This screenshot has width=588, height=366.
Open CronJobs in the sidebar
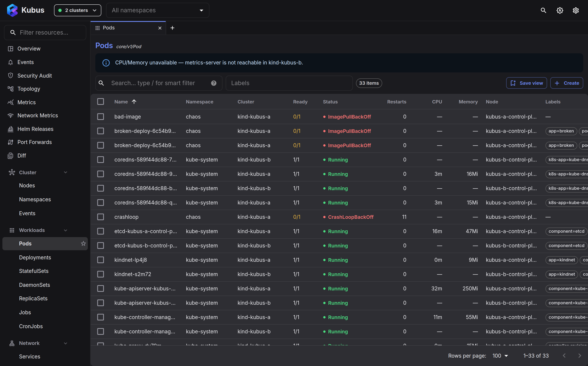31,326
